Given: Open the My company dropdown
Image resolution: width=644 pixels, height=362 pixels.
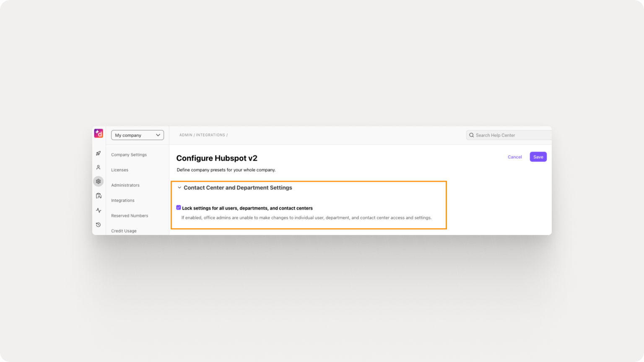Looking at the screenshot, I should 137,135.
